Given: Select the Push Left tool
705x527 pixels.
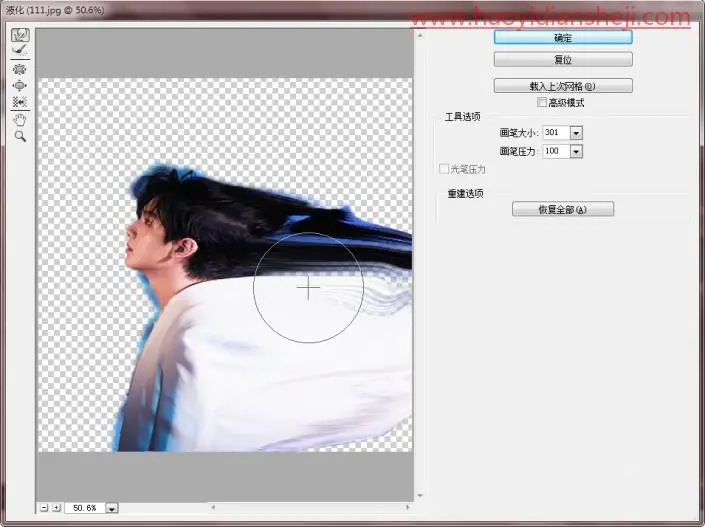Looking at the screenshot, I should pos(20,102).
